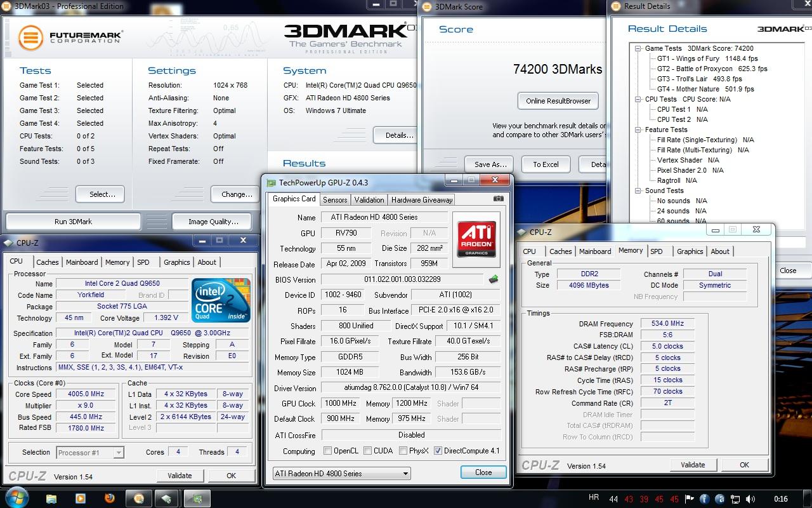This screenshot has height=508, width=812.
Task: Click the Core Speed 4005.0 MHz field
Action: (x=86, y=394)
